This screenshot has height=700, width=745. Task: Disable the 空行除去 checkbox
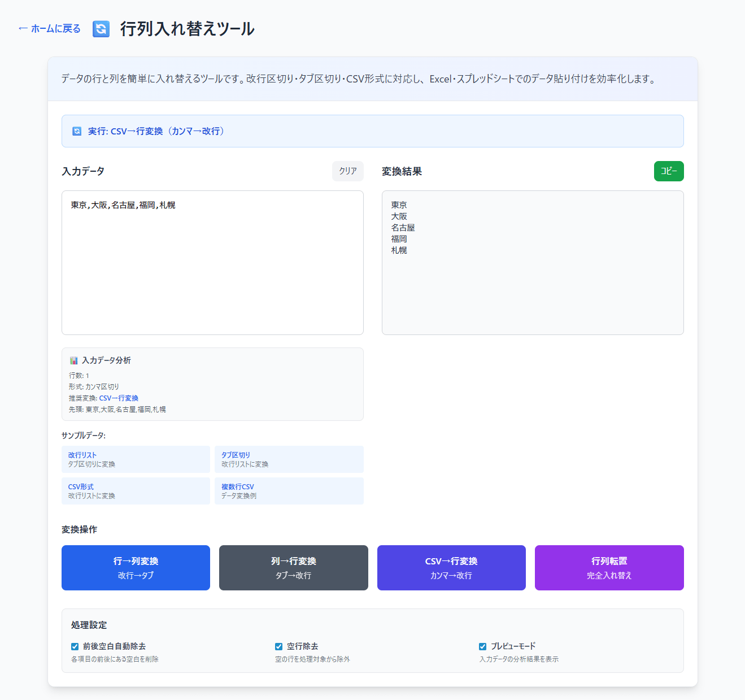(278, 646)
